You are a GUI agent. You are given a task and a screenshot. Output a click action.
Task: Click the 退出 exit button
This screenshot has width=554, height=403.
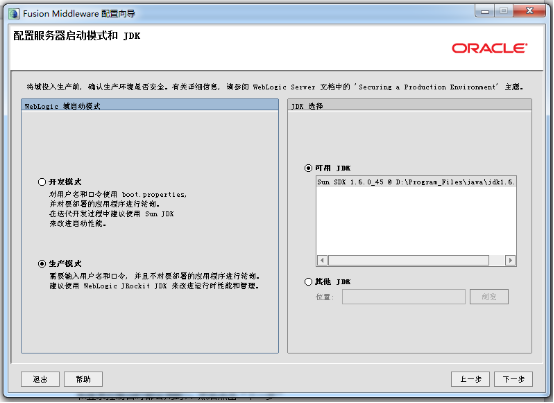40,379
